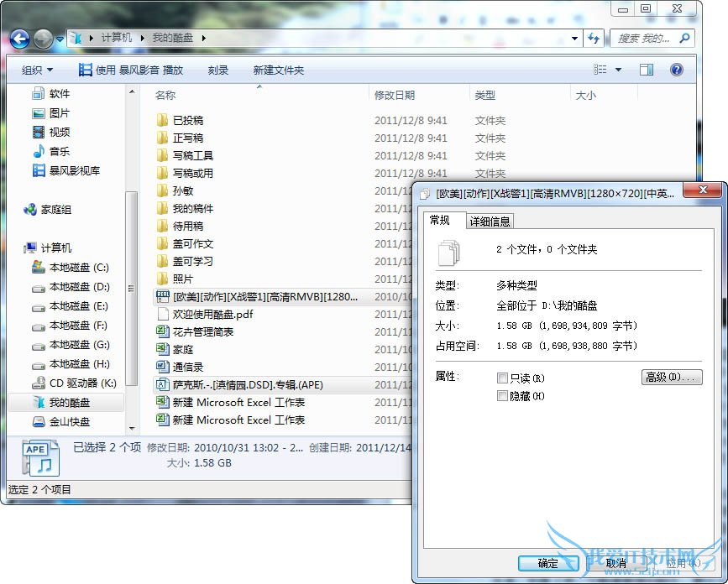This screenshot has width=728, height=584.
Task: Click 使用 暴风影音 播放 toolbar button
Action: click(x=131, y=70)
